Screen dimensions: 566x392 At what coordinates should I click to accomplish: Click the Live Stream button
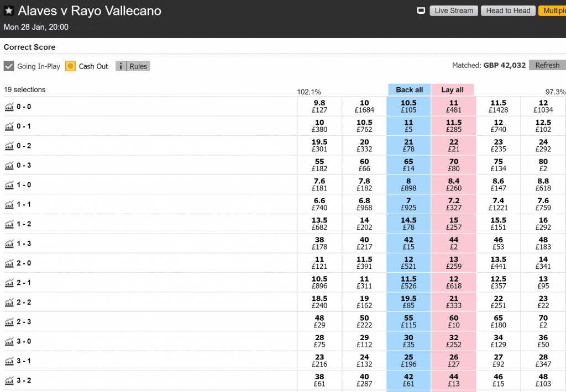[x=454, y=11]
